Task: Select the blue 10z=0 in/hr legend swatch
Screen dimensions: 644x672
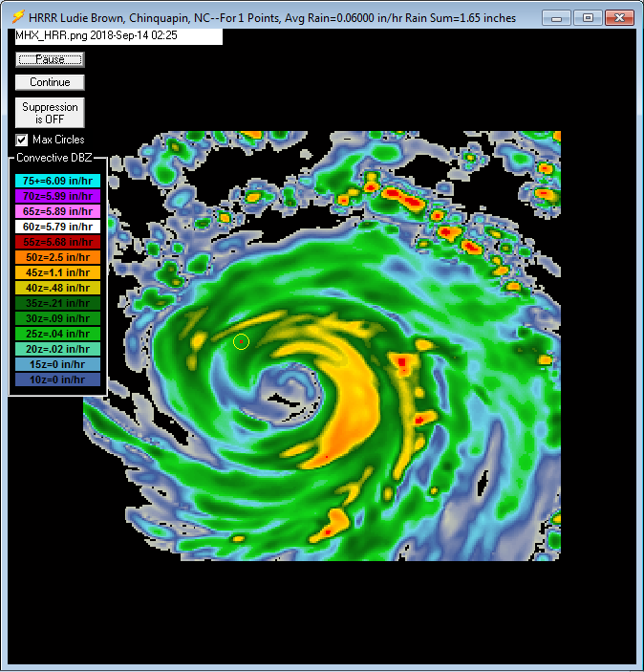Action: click(x=57, y=379)
